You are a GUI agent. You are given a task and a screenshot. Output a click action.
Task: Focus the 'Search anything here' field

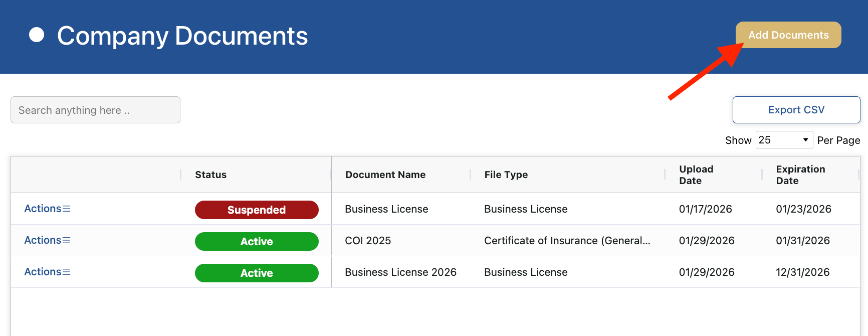95,110
